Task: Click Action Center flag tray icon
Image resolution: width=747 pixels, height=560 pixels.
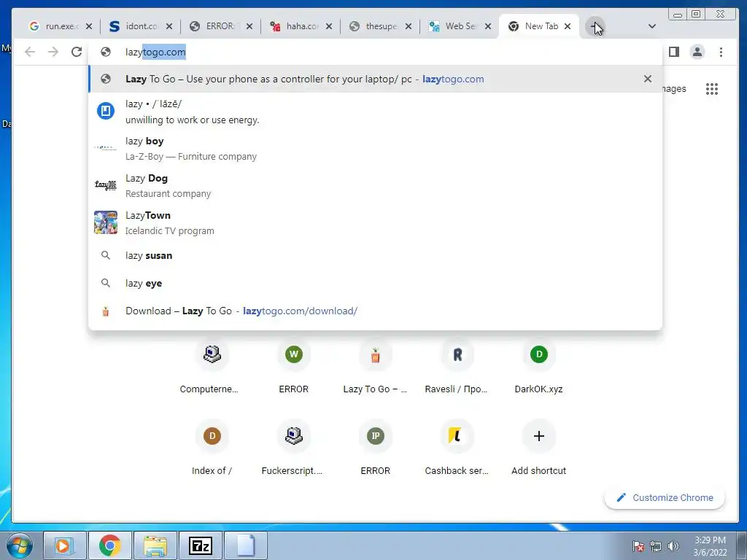Action: pyautogui.click(x=638, y=546)
